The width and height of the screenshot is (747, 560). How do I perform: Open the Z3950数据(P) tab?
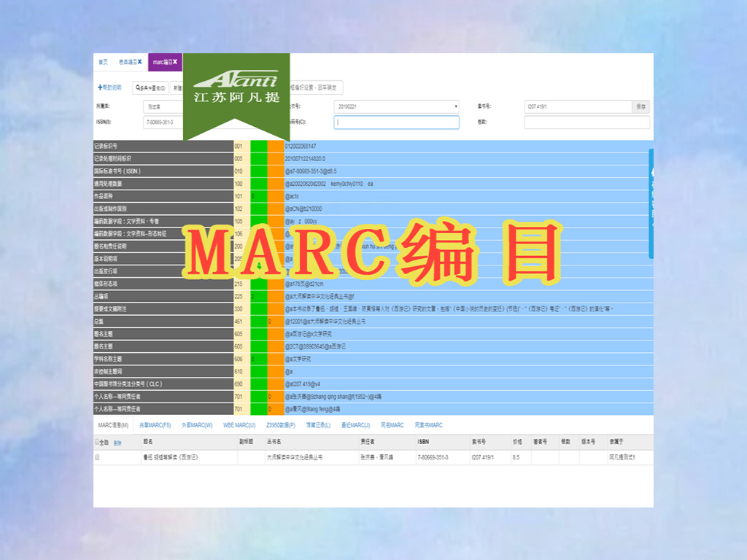coord(281,425)
